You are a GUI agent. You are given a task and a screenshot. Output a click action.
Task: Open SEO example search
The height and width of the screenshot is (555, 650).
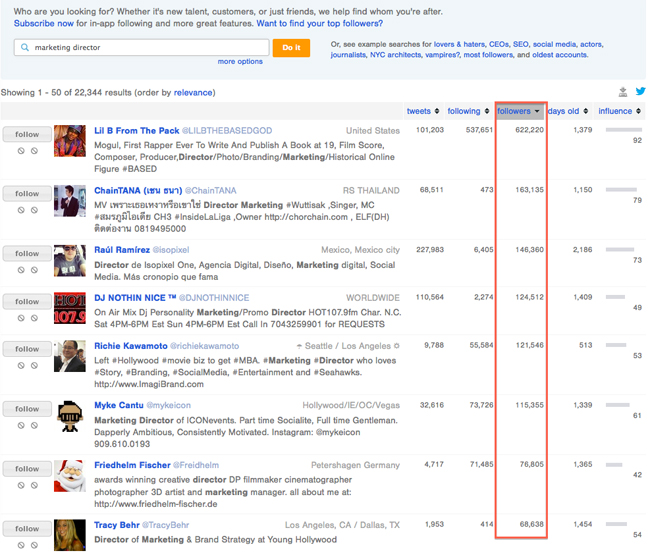521,44
